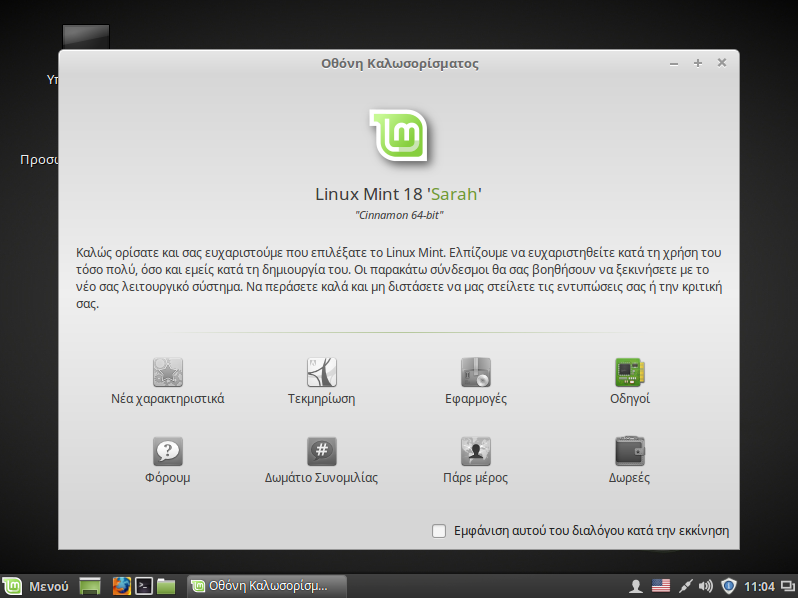
Task: Close the Οθόνη Καλωσορίσματος window
Action: pyautogui.click(x=722, y=63)
